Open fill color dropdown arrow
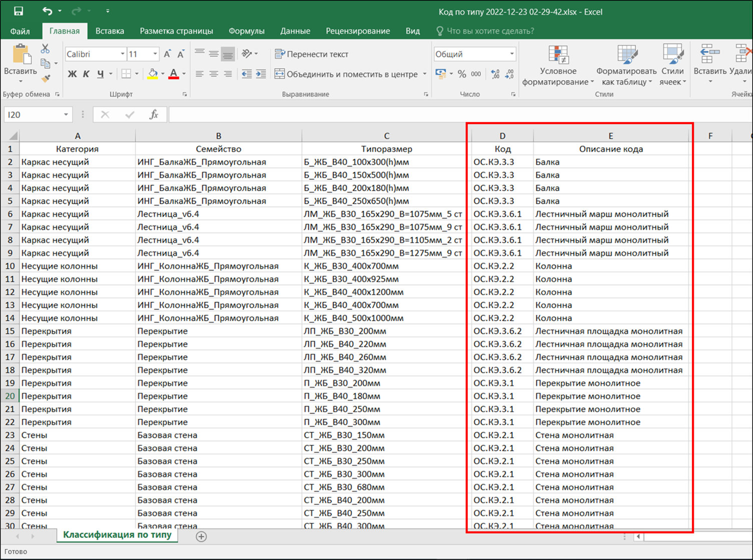 click(163, 74)
